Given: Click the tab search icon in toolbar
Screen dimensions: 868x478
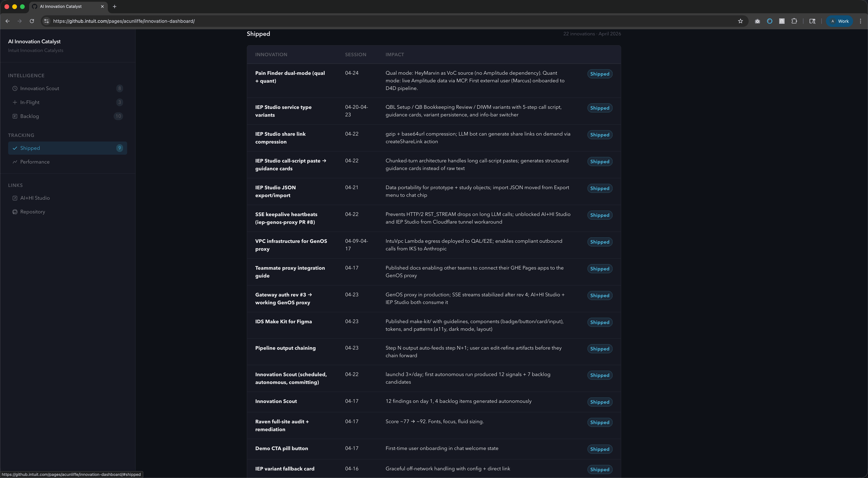Looking at the screenshot, I should [x=812, y=21].
